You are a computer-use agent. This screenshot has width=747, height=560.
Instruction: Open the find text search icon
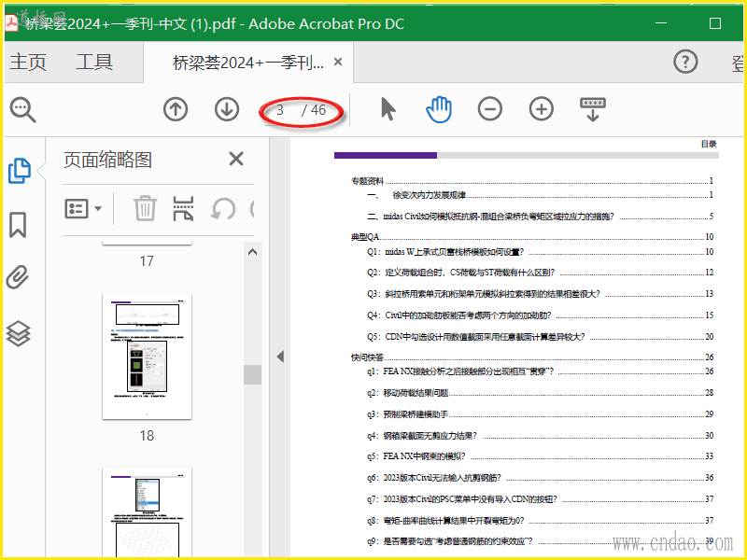coord(22,109)
